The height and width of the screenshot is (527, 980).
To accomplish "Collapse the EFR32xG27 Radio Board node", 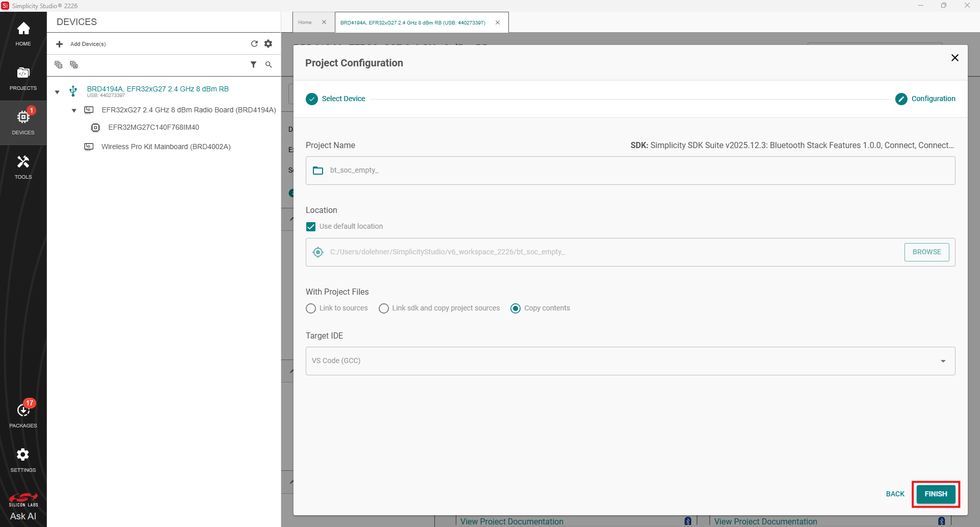I will pos(74,110).
